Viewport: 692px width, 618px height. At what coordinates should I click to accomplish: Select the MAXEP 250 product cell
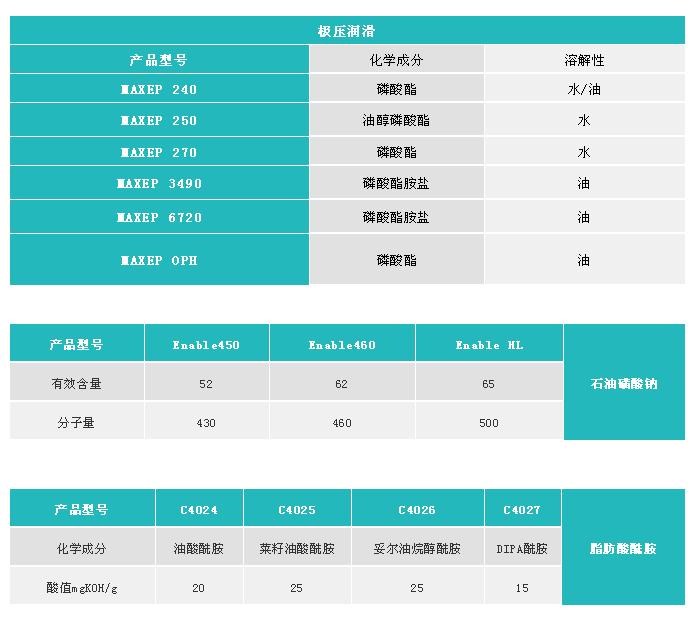click(159, 120)
